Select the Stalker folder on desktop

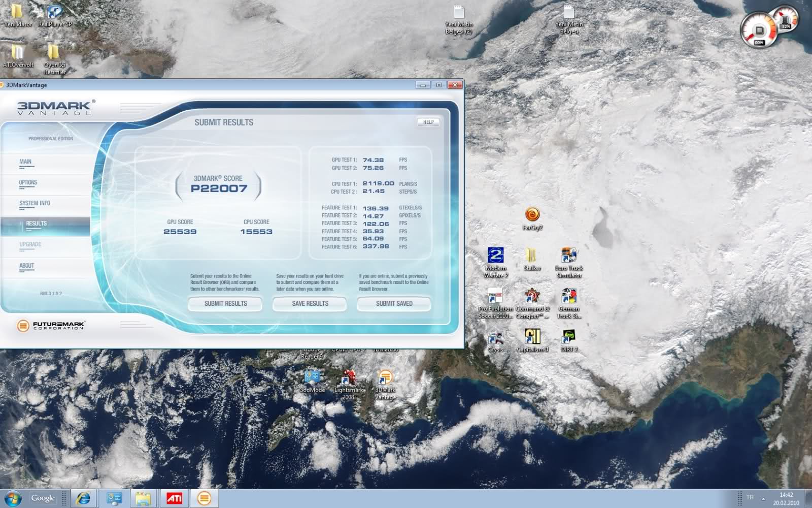532,259
